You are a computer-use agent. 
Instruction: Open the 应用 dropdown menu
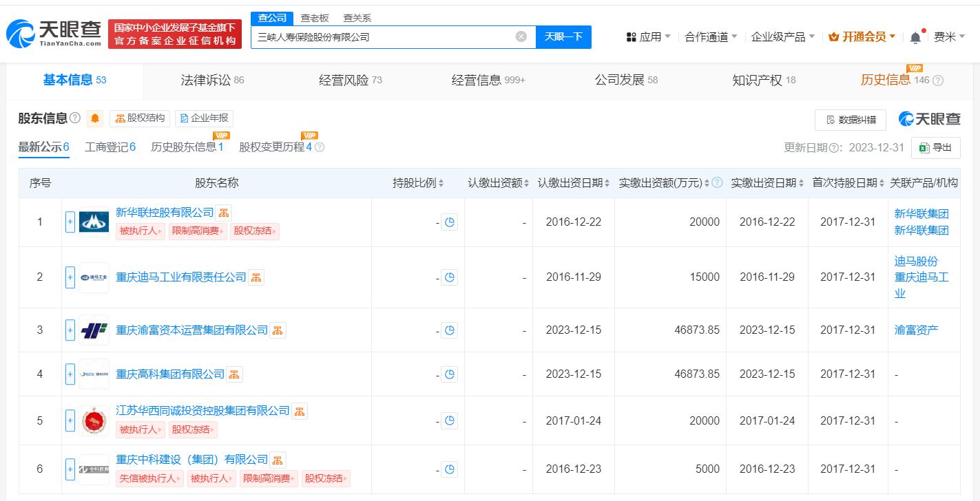648,37
